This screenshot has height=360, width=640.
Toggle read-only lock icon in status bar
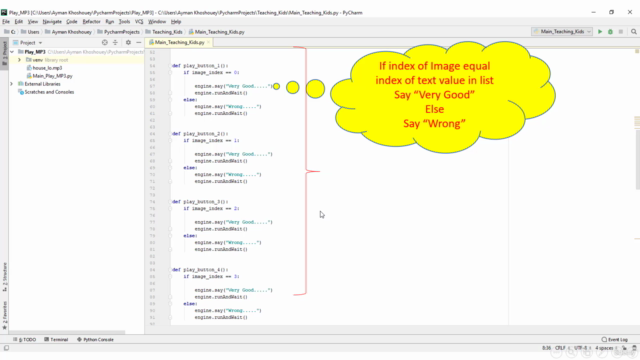[624, 348]
